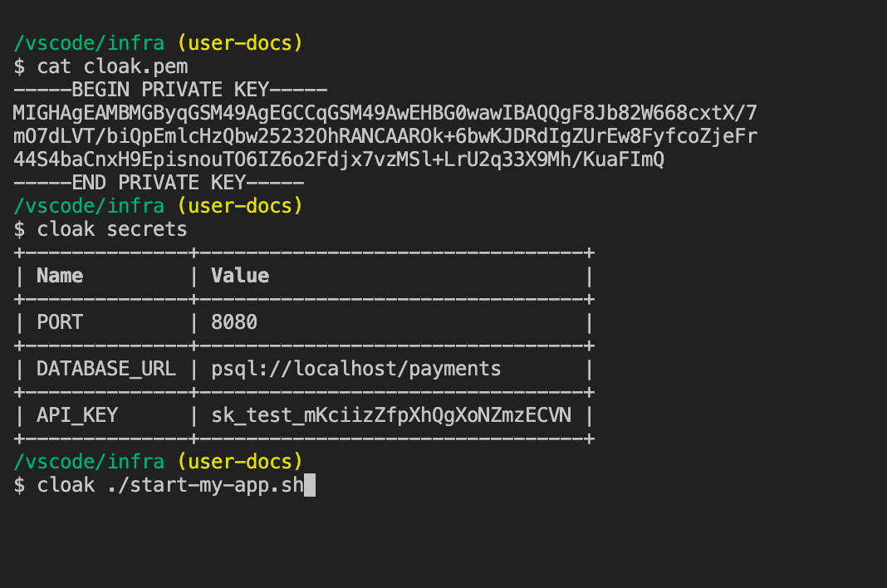
Task: Select the API_KEY row name
Action: (x=77, y=415)
